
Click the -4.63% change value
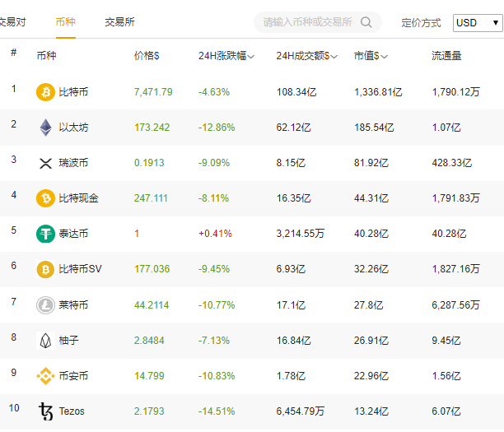pyautogui.click(x=214, y=92)
